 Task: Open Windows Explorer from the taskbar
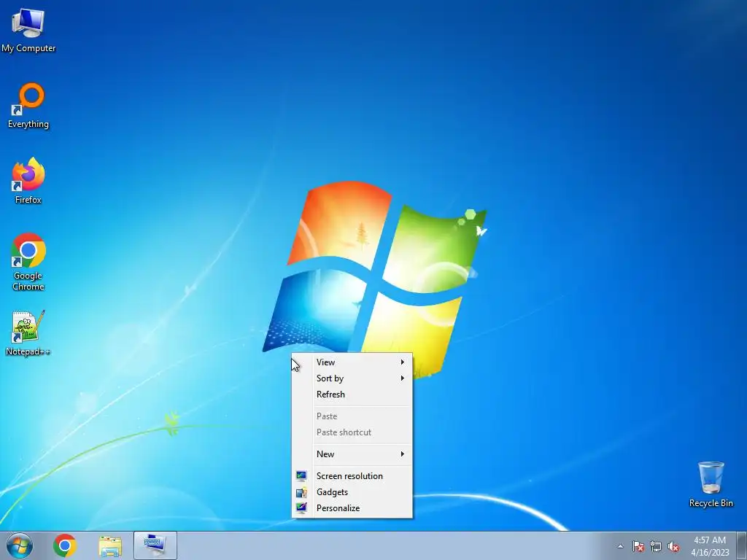click(x=110, y=545)
